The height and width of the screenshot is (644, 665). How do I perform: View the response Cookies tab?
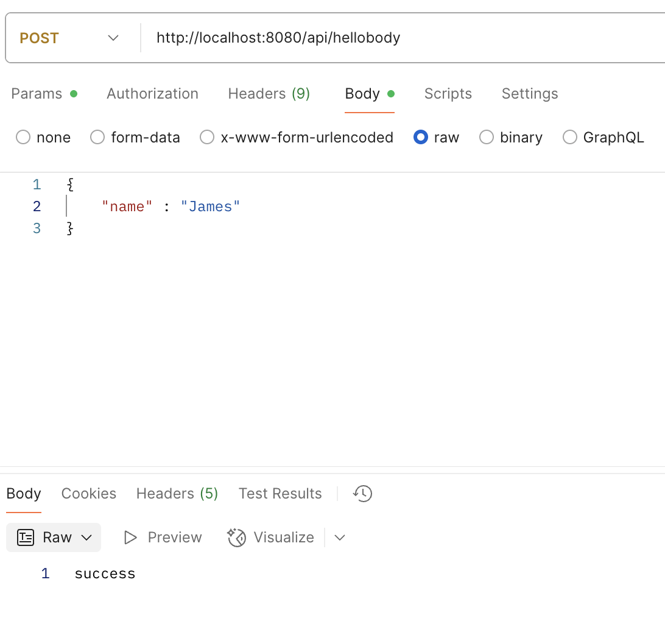click(x=88, y=494)
